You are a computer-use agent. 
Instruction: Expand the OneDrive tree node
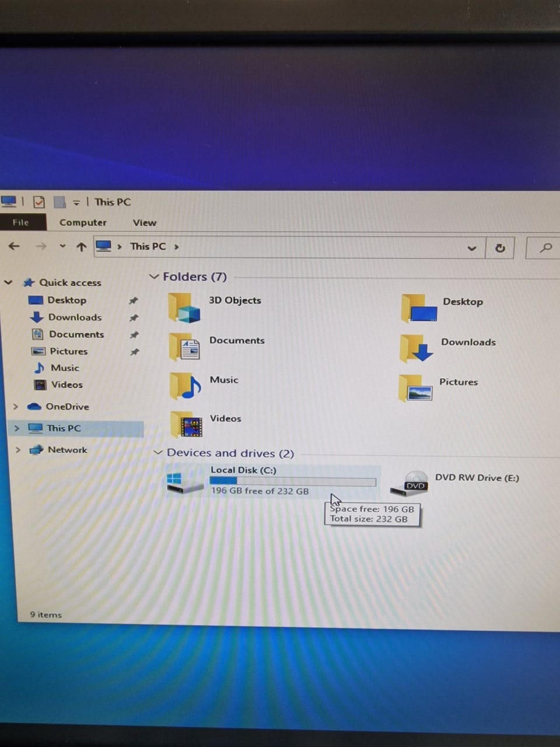click(x=16, y=406)
